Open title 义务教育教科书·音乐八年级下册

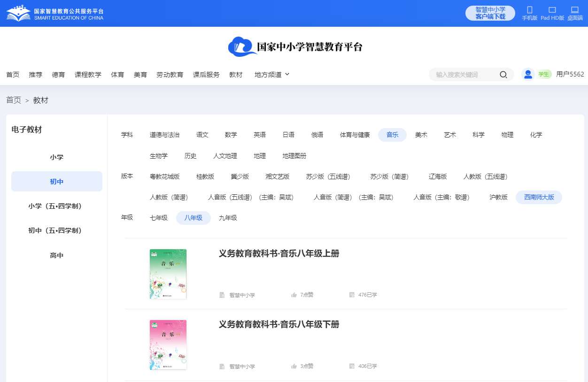point(279,324)
